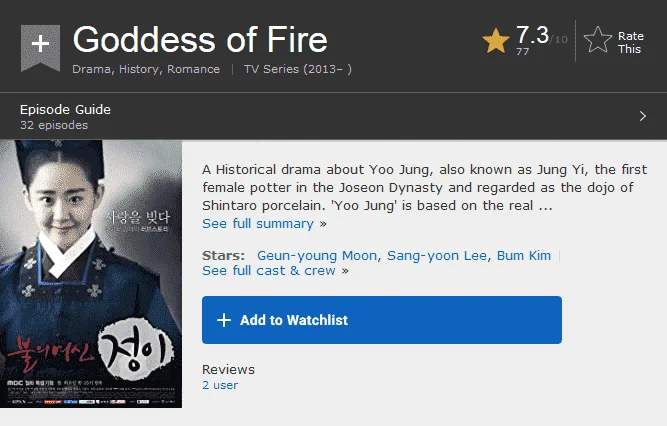Click the gold rating star
Image resolution: width=667 pixels, height=426 pixels.
496,40
